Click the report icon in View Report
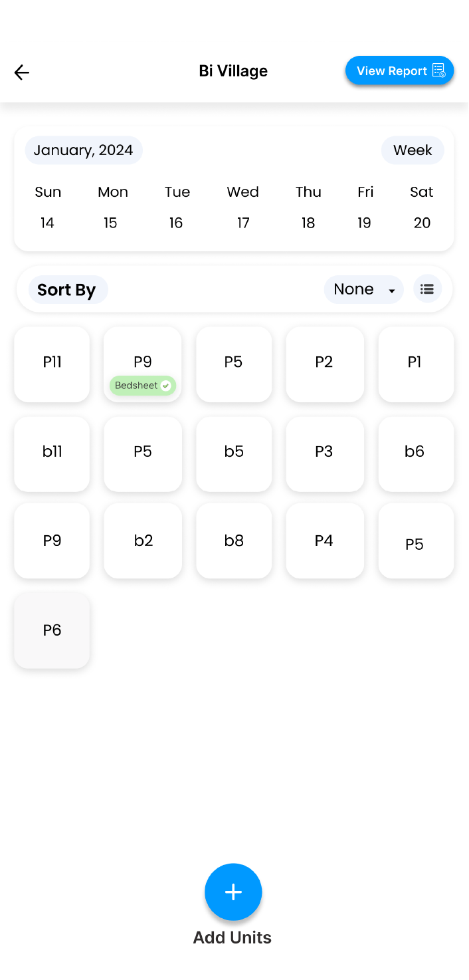This screenshot has height=980, width=469. pos(439,70)
